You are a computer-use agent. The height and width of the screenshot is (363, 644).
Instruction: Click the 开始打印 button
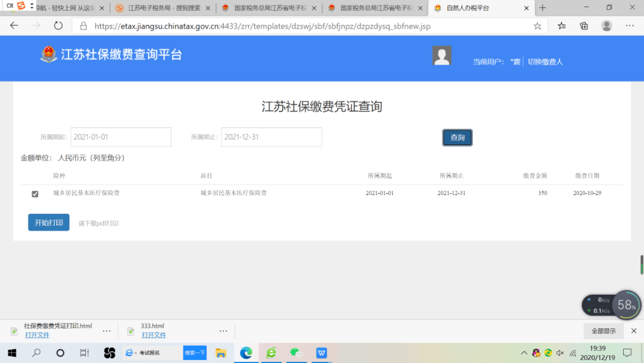pos(48,223)
